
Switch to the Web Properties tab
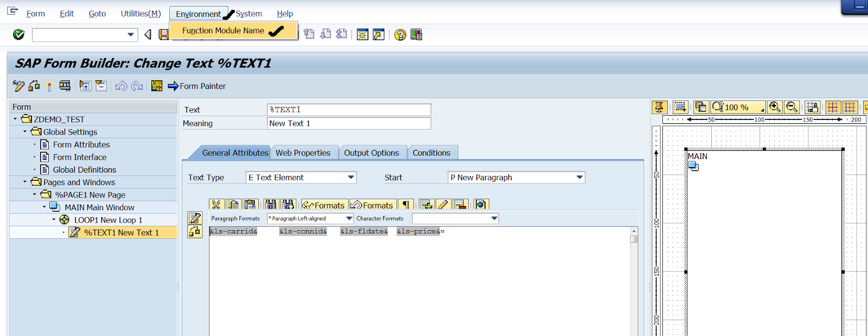click(303, 153)
